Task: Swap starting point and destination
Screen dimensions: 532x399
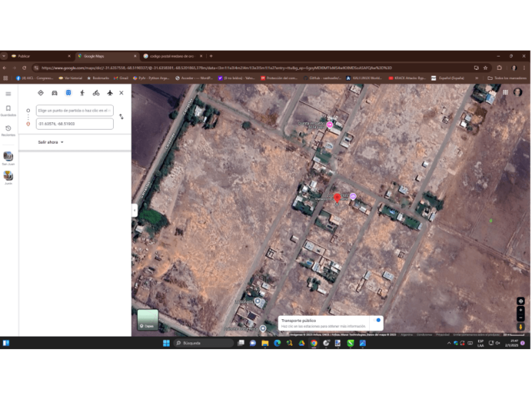Action: [x=121, y=117]
